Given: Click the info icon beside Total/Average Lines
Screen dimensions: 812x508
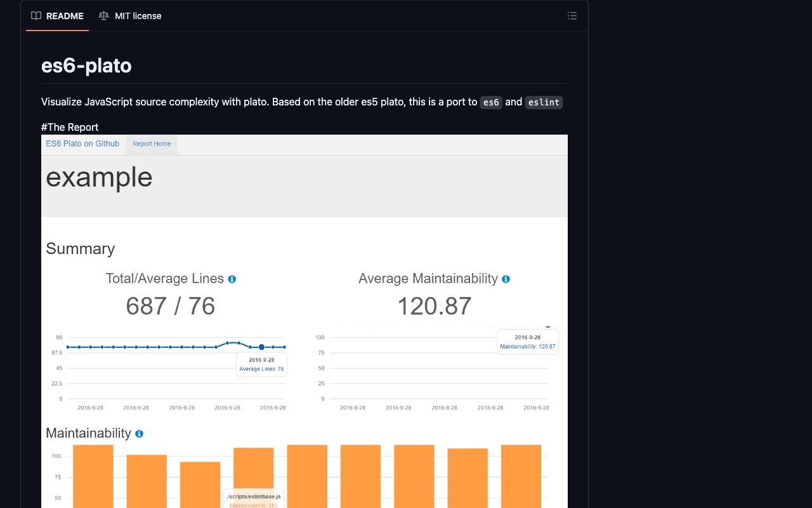Looking at the screenshot, I should [232, 279].
